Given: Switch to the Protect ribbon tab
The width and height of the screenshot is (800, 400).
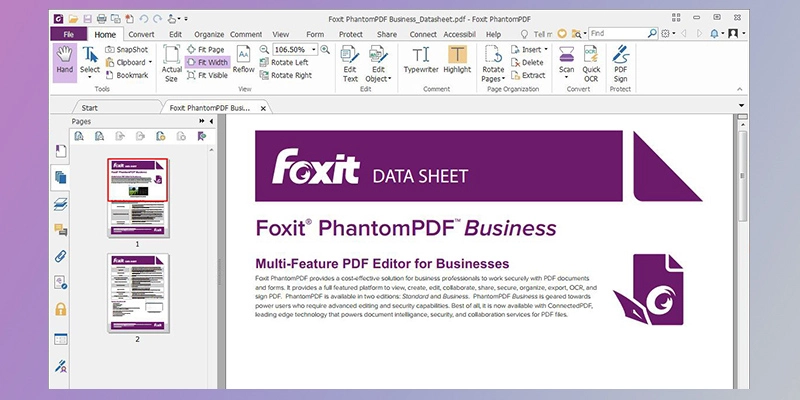Looking at the screenshot, I should coord(351,34).
